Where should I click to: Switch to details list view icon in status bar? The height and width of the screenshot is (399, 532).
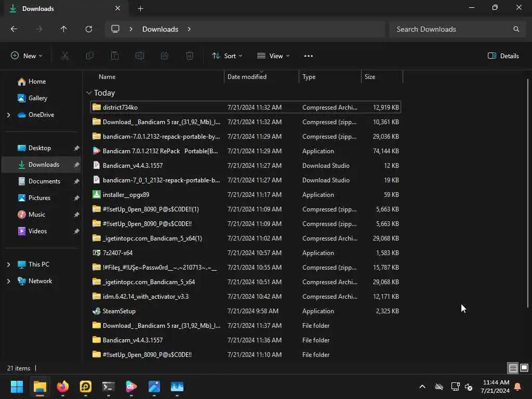[513, 368]
